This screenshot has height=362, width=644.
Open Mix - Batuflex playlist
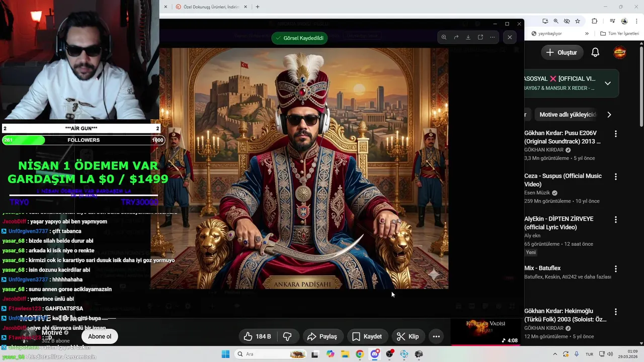click(542, 268)
